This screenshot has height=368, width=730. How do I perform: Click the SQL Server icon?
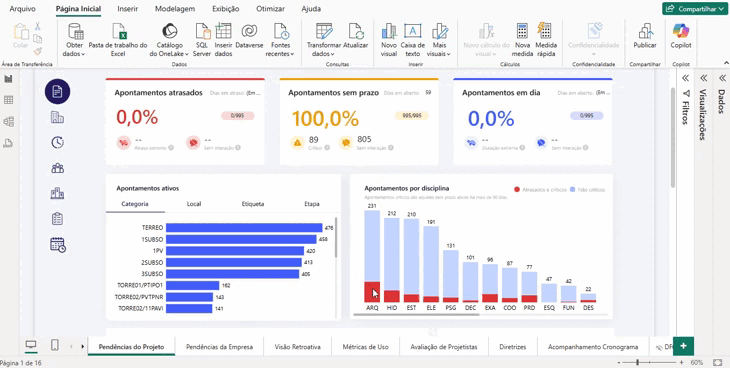203,31
